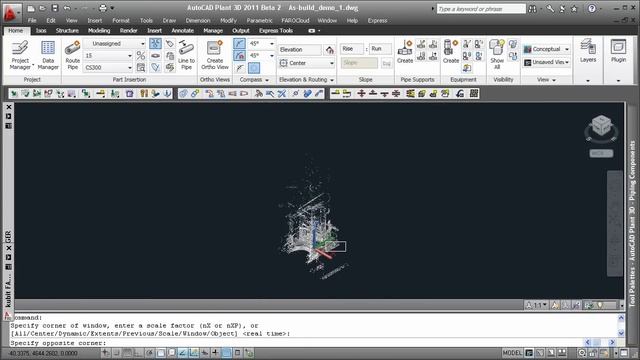Expand the View panel
The height and width of the screenshot is (360, 640).
[x=546, y=80]
